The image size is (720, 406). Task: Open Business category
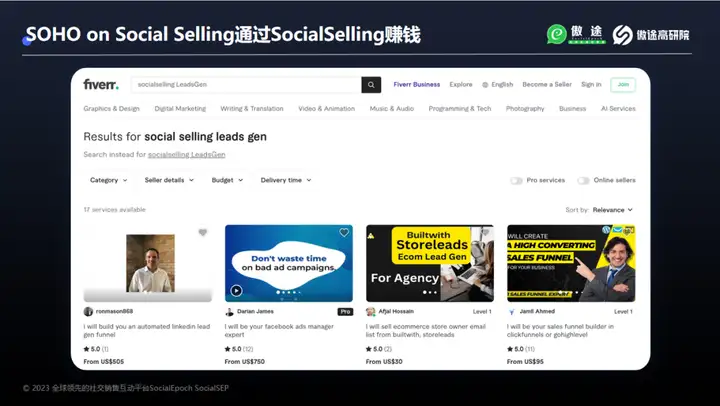click(x=572, y=109)
